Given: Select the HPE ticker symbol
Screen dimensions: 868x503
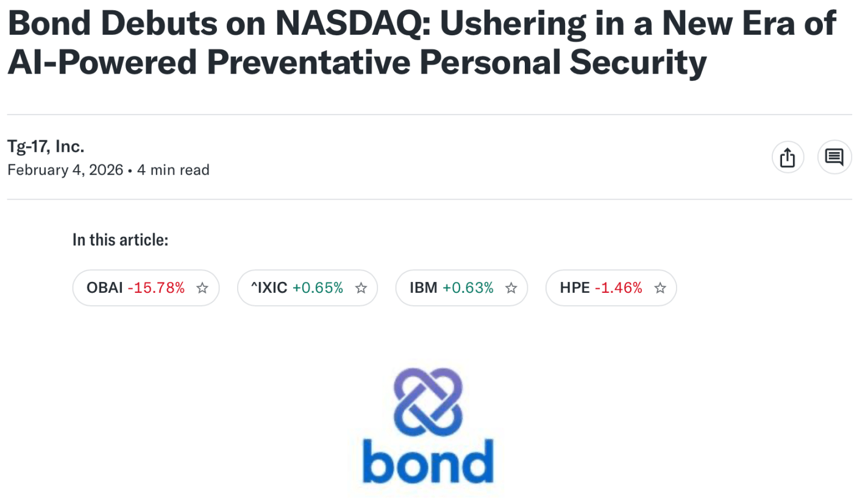Looking at the screenshot, I should pos(574,288).
